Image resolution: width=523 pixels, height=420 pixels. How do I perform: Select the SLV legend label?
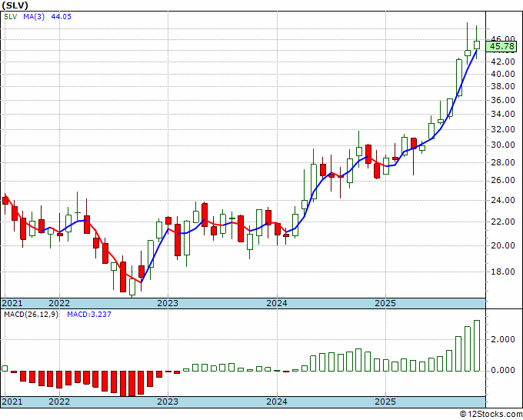[x=11, y=17]
